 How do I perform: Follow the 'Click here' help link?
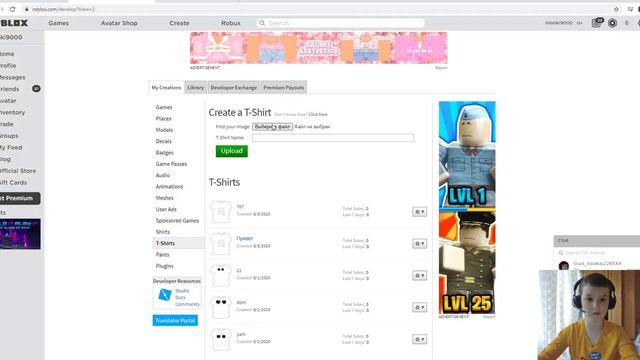pos(318,114)
